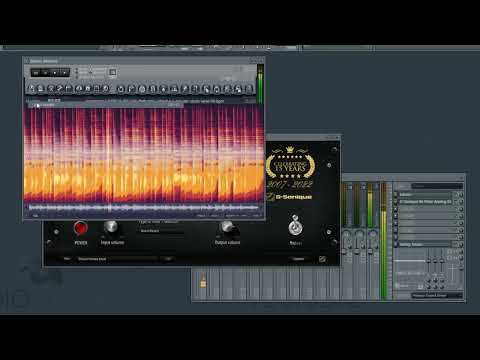This screenshot has width=480, height=360.
Task: Click the G-Sonique preset name field
Action: click(117, 259)
